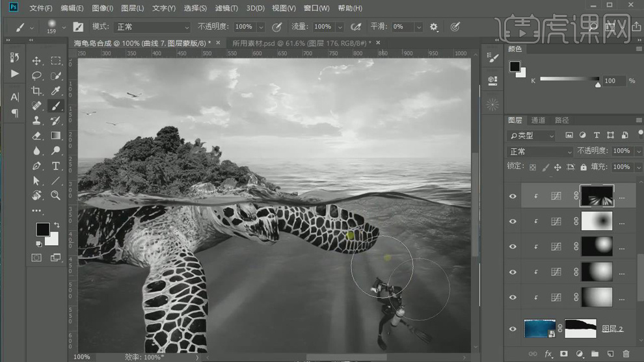Create new layer from Layers panel footer
Screen dimensions: 644x362
[x=610, y=354]
